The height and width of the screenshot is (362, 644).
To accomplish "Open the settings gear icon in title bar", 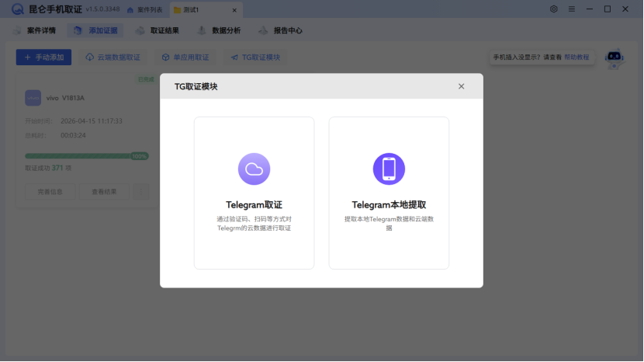I will click(554, 9).
